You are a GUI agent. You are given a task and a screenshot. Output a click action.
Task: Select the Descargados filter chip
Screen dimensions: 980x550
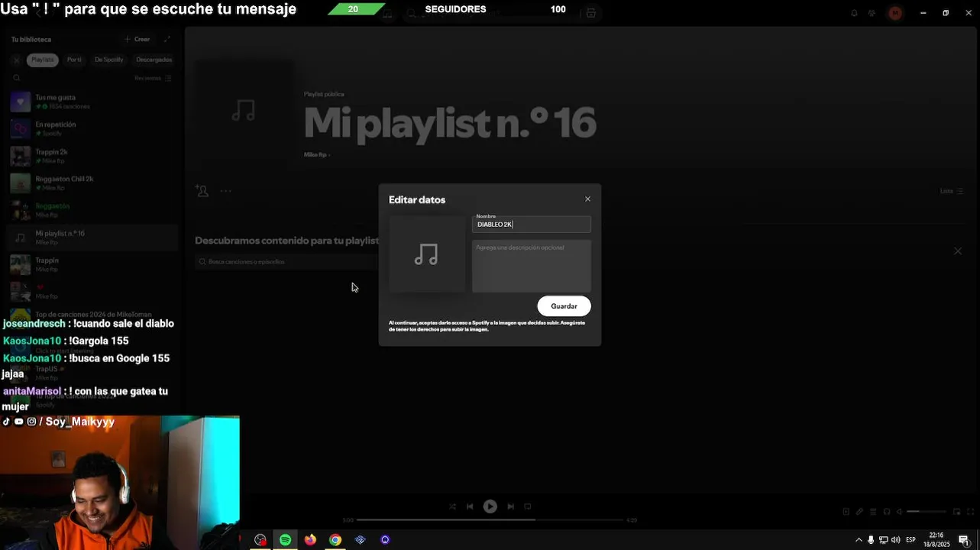154,60
